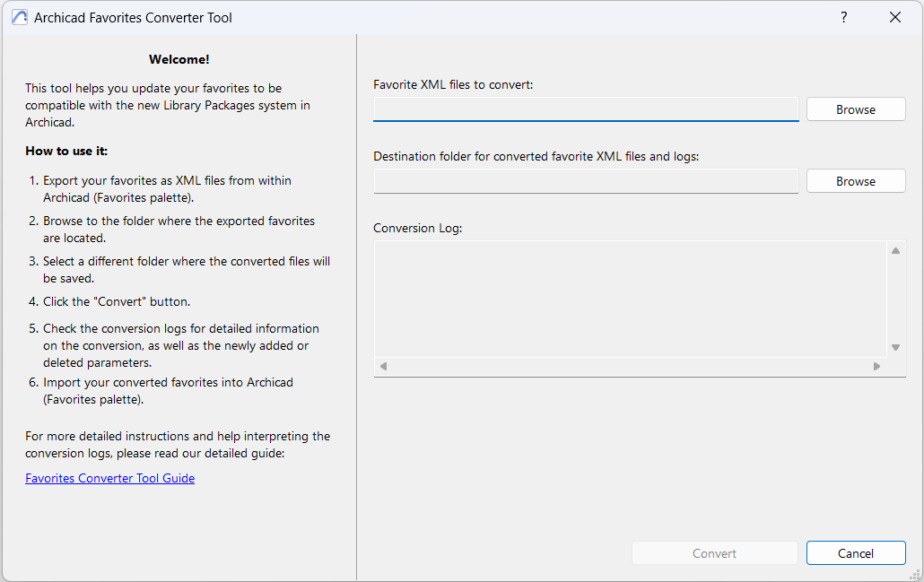This screenshot has height=582, width=924.
Task: Open the Favorites Converter Tool Guide link
Action: tap(109, 478)
